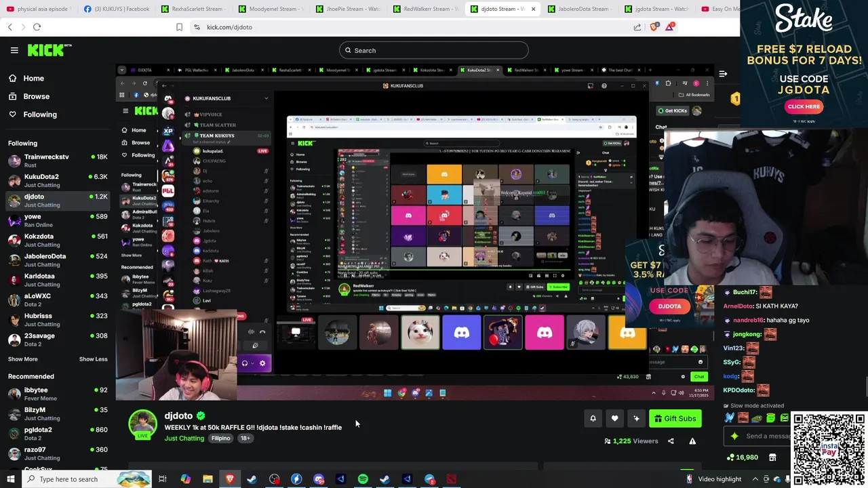The width and height of the screenshot is (868, 488).
Task: Open ibbytee from Recommended channels
Action: click(58, 394)
